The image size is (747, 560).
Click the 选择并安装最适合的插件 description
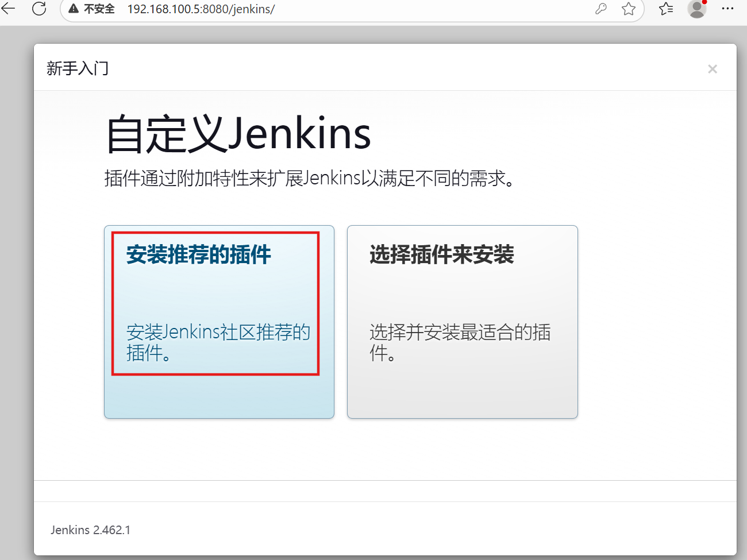tap(460, 342)
